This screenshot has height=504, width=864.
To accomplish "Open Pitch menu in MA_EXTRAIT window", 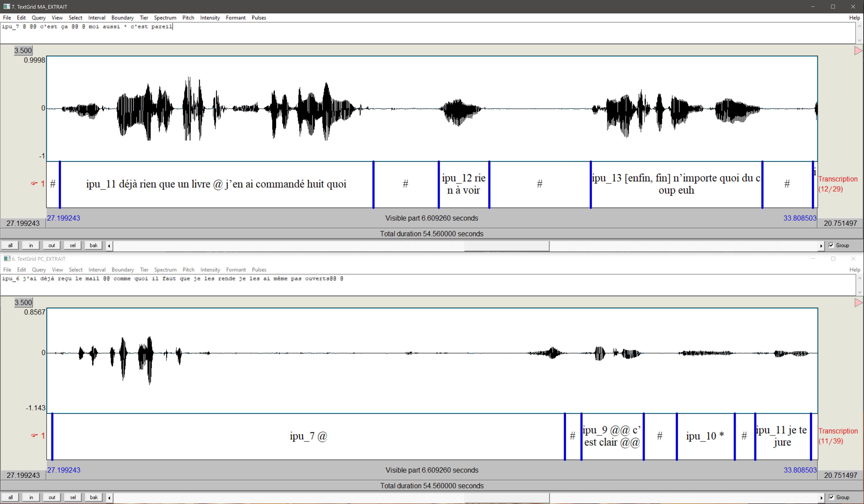I will (188, 17).
